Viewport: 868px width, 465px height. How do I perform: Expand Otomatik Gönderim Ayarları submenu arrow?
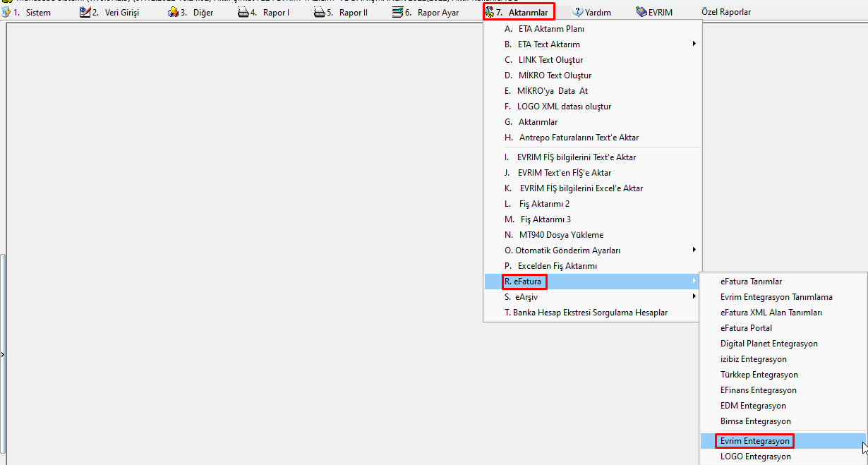694,250
